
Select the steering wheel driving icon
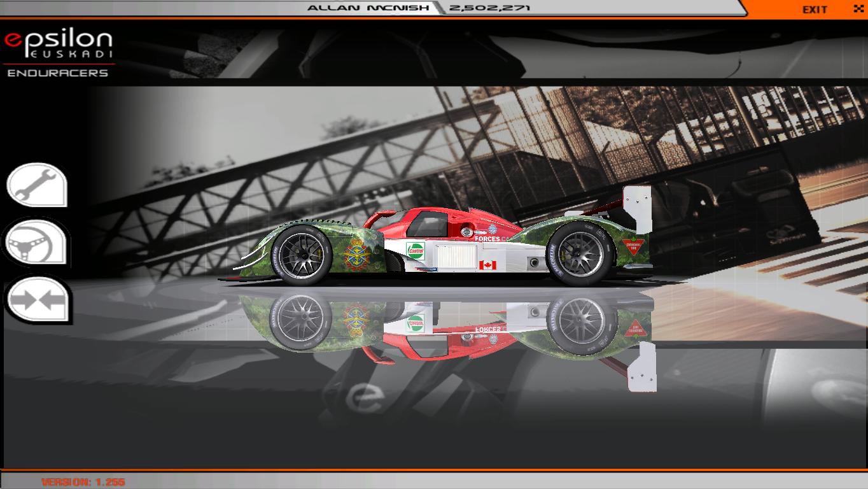(x=37, y=242)
